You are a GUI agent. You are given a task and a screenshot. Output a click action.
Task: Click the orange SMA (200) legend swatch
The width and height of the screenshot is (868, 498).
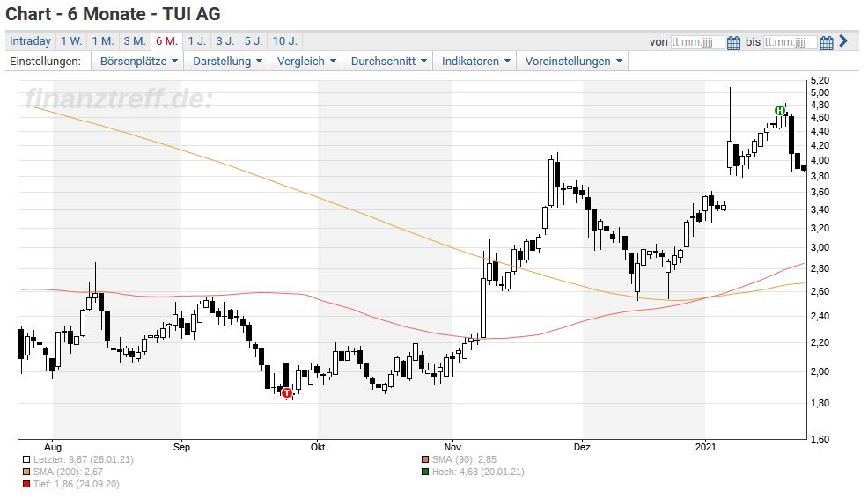coord(26,472)
